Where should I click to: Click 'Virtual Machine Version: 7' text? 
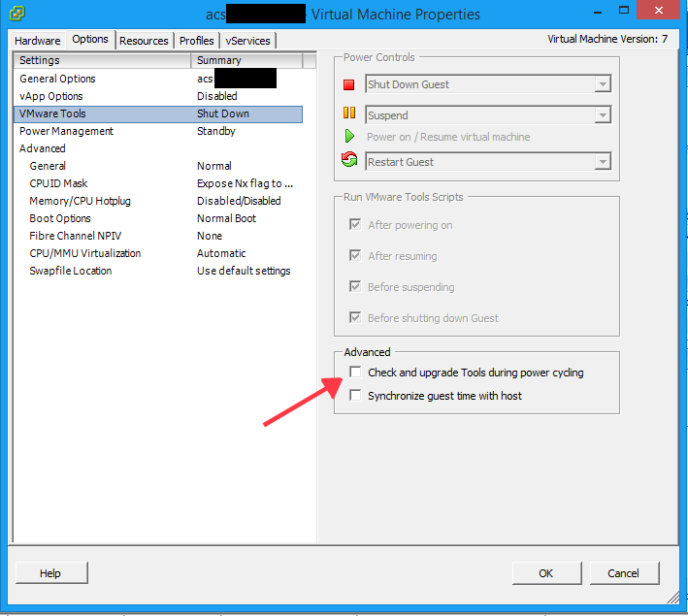point(607,39)
